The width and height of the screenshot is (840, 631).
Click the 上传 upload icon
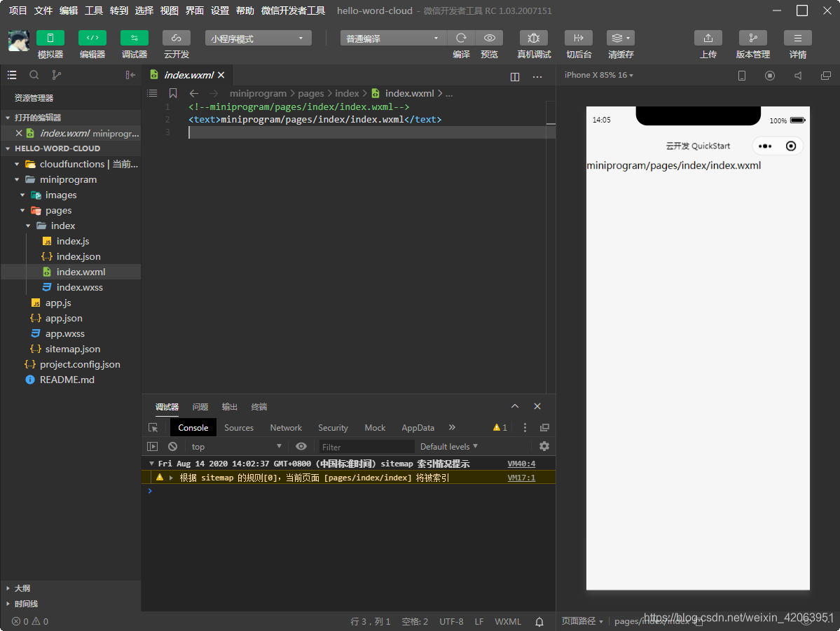pyautogui.click(x=708, y=38)
